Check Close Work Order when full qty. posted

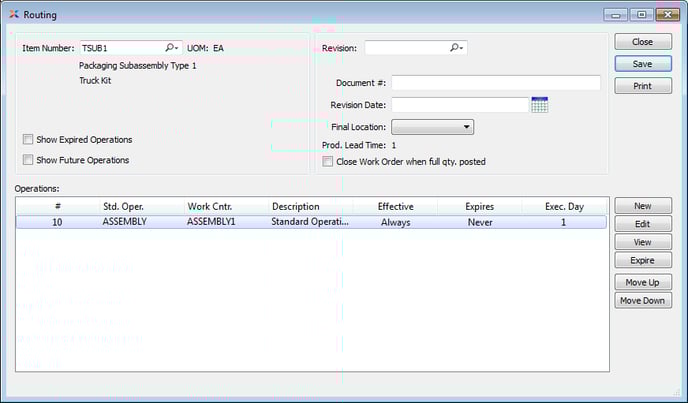[x=328, y=161]
